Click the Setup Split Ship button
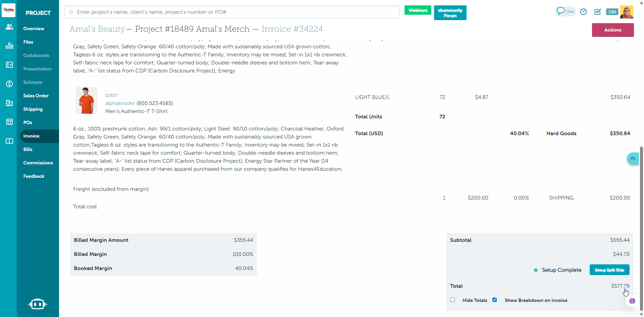This screenshot has width=644, height=317. point(609,270)
